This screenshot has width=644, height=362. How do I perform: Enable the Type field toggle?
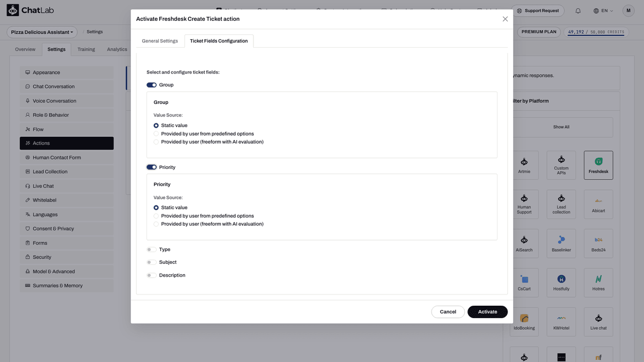pos(151,249)
